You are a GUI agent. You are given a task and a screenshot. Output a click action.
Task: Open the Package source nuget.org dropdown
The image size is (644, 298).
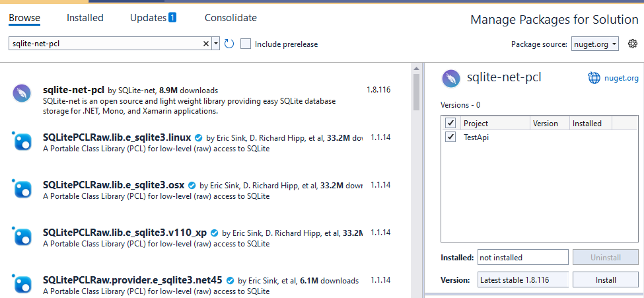tap(594, 44)
